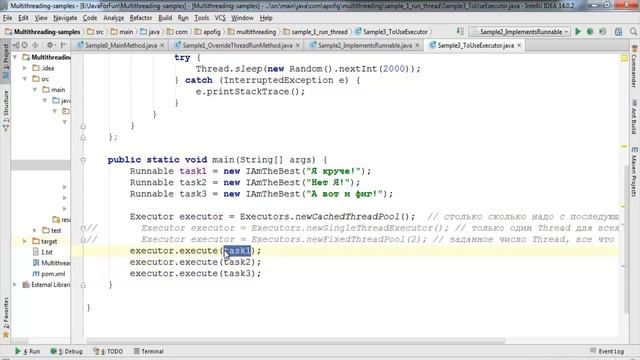Toggle the Structure tool window button

(6, 110)
